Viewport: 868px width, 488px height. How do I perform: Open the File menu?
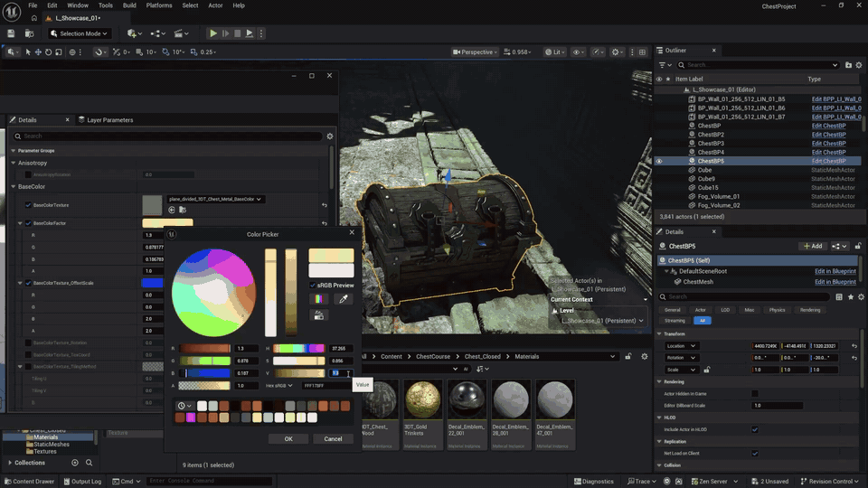click(x=33, y=5)
